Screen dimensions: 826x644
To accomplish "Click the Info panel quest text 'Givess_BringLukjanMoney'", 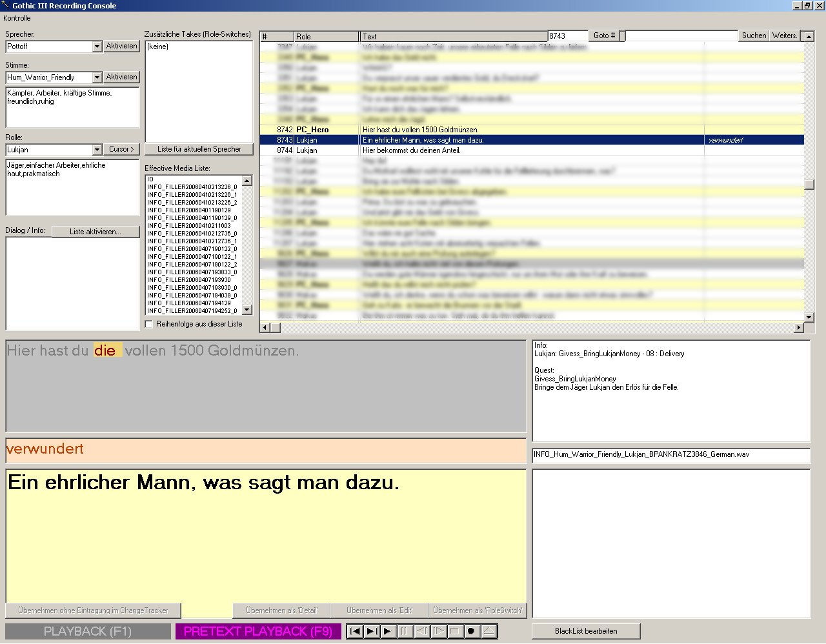I will click(575, 379).
